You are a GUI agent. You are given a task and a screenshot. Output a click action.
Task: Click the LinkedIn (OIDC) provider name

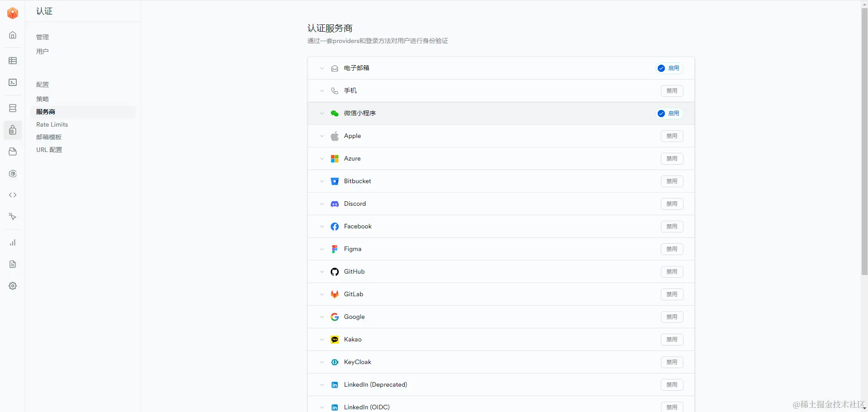click(367, 407)
